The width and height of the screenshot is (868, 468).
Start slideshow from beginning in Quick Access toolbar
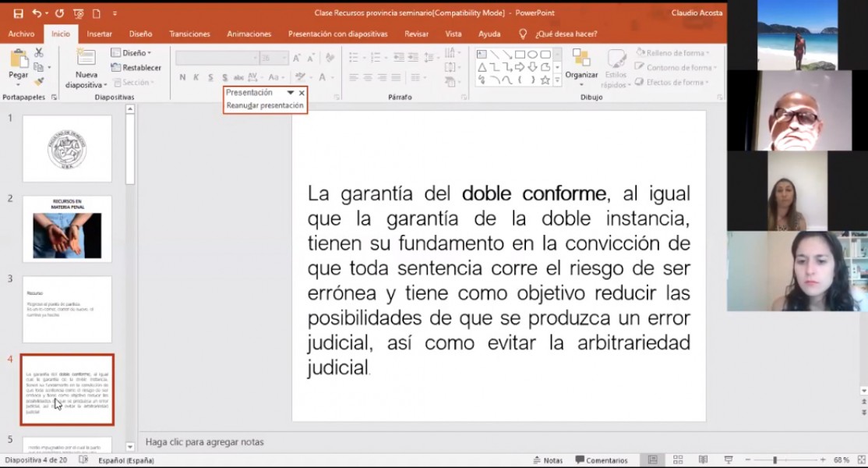[x=78, y=13]
